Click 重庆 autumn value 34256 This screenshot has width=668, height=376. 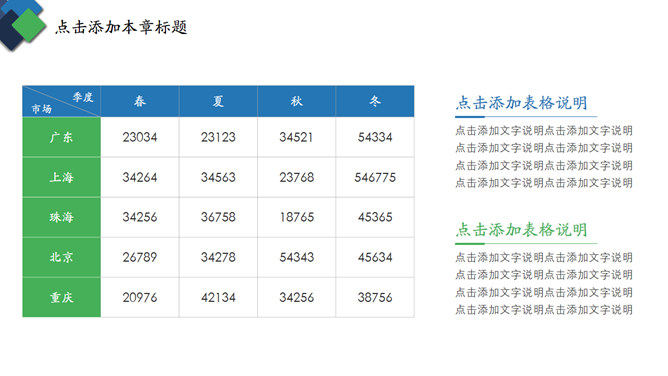coord(297,297)
